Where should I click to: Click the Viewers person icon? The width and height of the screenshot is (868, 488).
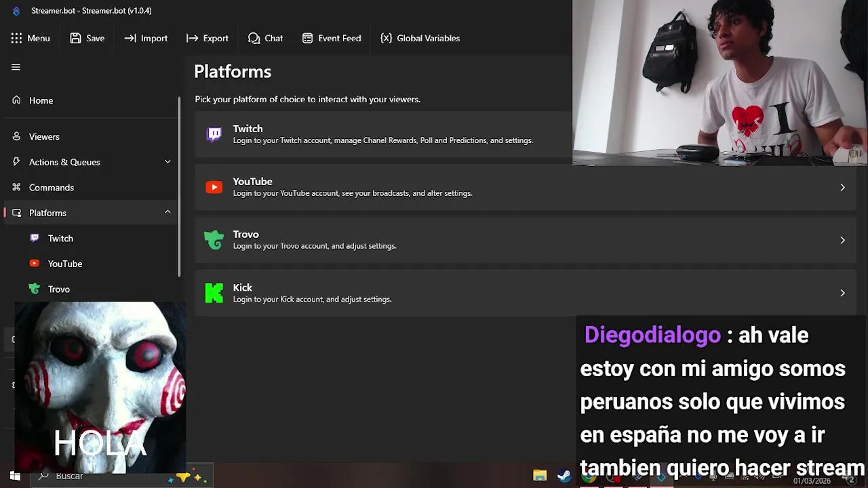[x=16, y=137]
